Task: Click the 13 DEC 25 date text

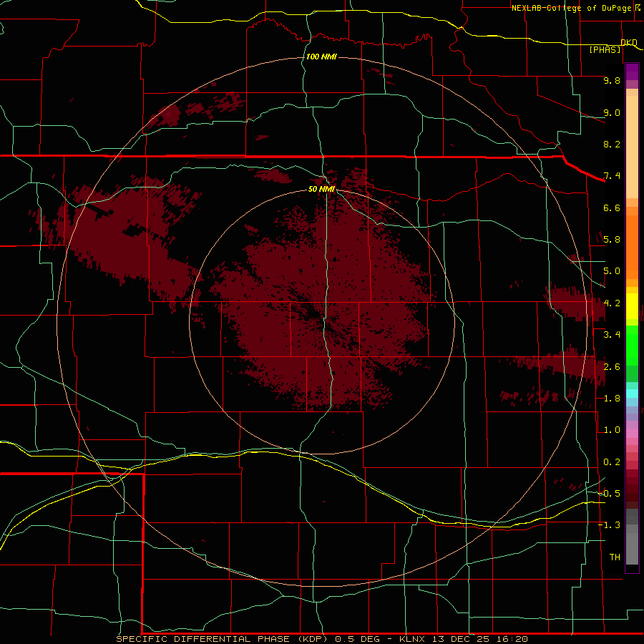Action: (462, 639)
